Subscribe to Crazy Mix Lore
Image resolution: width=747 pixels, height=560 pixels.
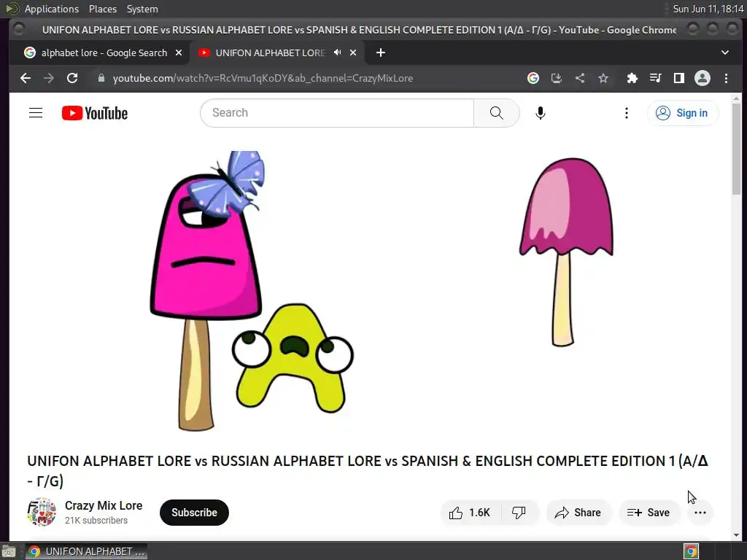(x=194, y=513)
